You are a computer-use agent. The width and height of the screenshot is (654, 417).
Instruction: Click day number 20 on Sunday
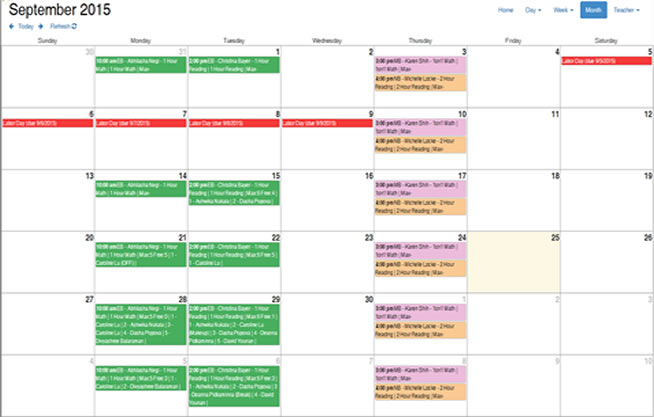tap(89, 238)
